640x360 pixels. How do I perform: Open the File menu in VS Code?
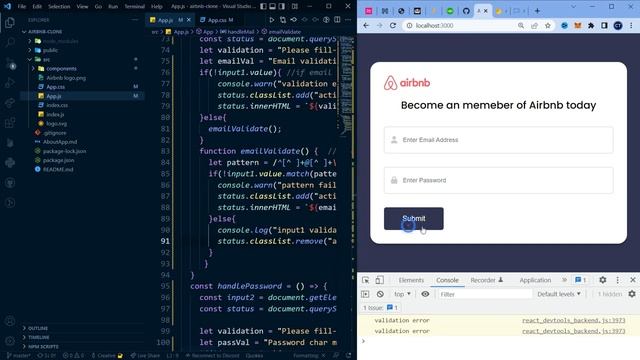(22, 7)
